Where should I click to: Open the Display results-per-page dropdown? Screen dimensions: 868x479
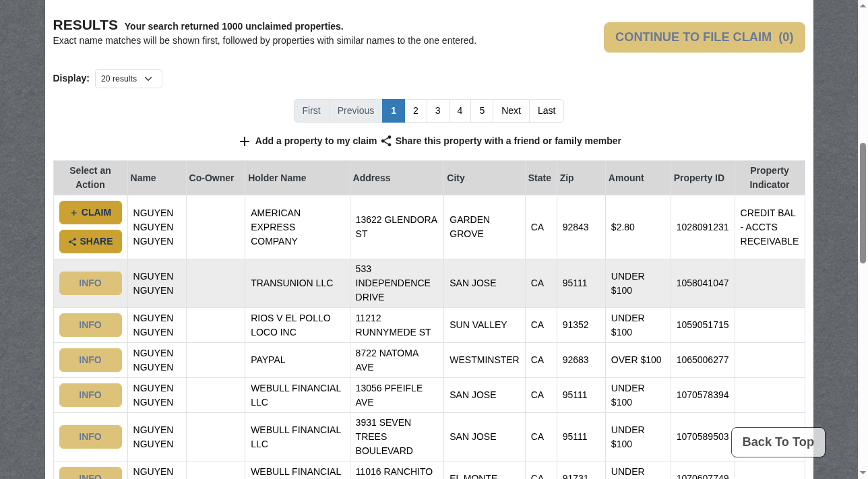128,79
